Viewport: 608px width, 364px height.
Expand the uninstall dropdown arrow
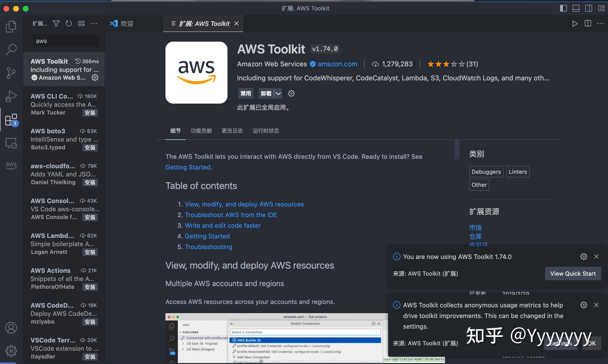278,93
